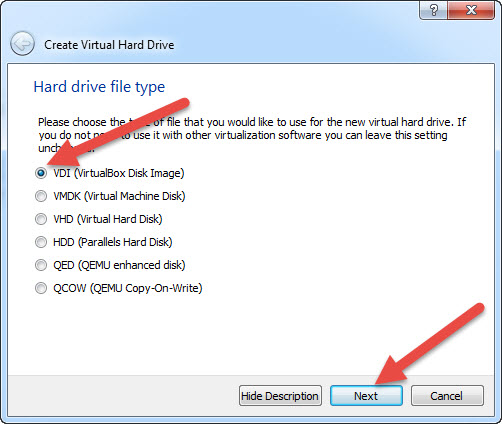Close the Create Virtual Hard Drive dialog

tap(471, 10)
